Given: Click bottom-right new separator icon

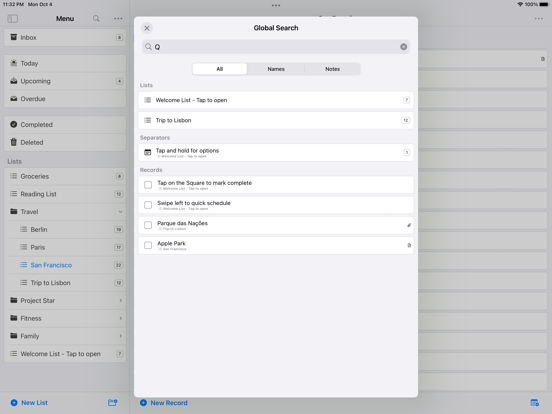Looking at the screenshot, I should click(x=534, y=403).
